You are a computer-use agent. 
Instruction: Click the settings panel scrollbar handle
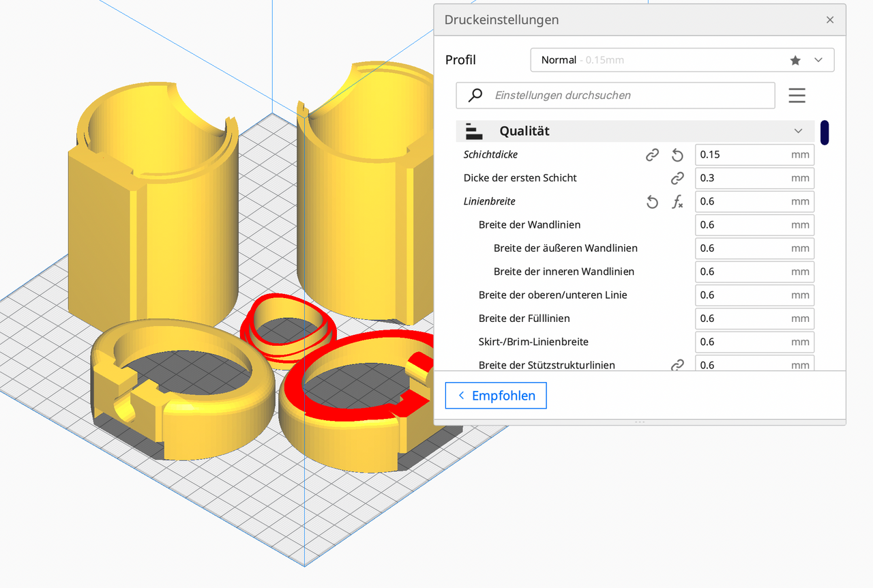coord(825,132)
